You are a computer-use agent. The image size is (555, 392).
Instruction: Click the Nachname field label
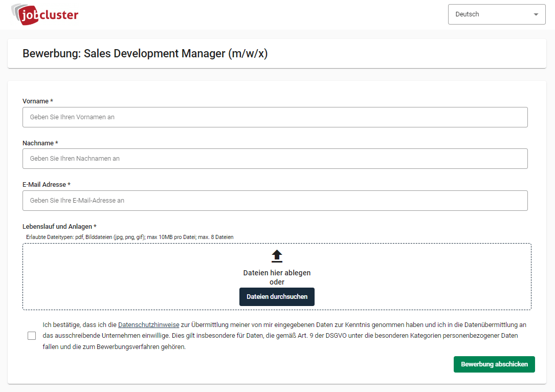click(x=40, y=143)
